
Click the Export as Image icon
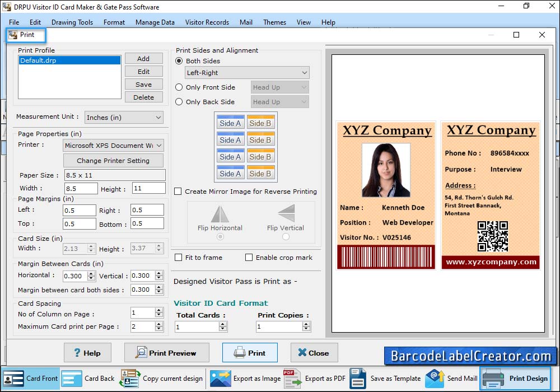coord(220,379)
